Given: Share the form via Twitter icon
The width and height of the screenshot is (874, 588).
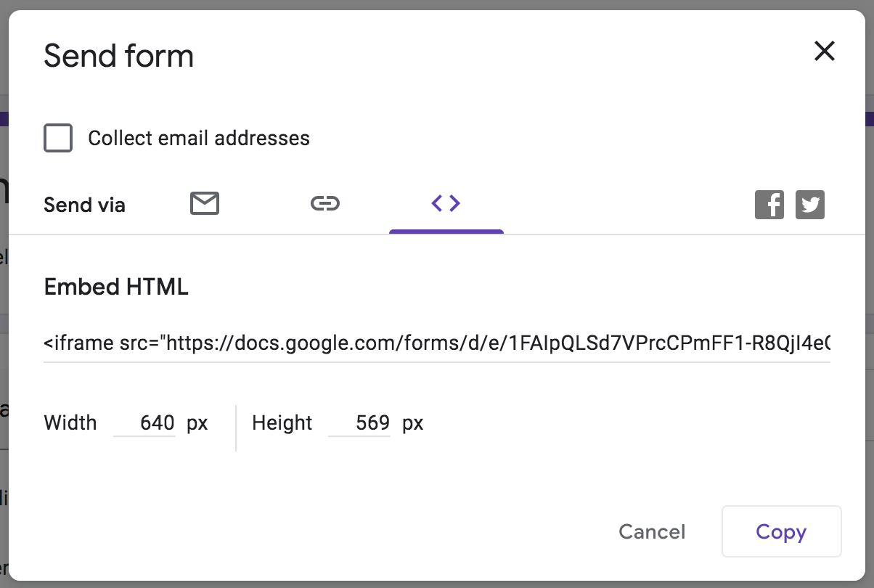Looking at the screenshot, I should [x=810, y=205].
